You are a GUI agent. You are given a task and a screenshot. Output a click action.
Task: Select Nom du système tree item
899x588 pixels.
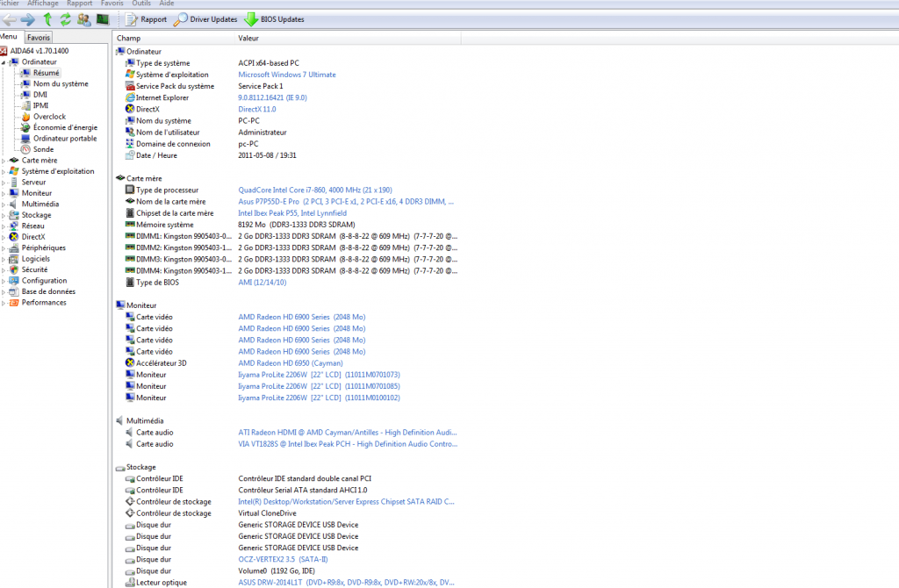(61, 83)
